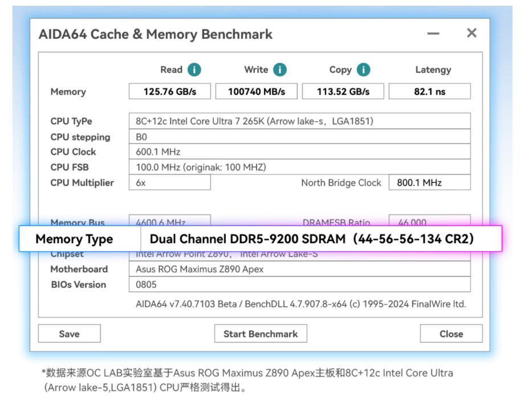Minimize the AIDA64 benchmark window
The height and width of the screenshot is (396, 532).
(433, 34)
